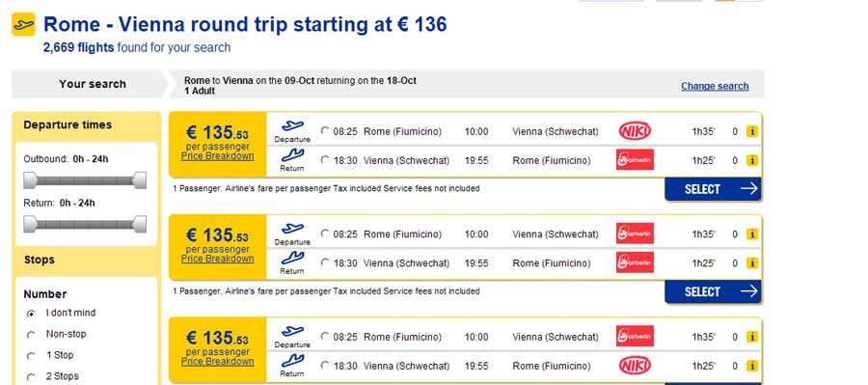
Task: Click SELECT button for first flight result
Action: (713, 189)
